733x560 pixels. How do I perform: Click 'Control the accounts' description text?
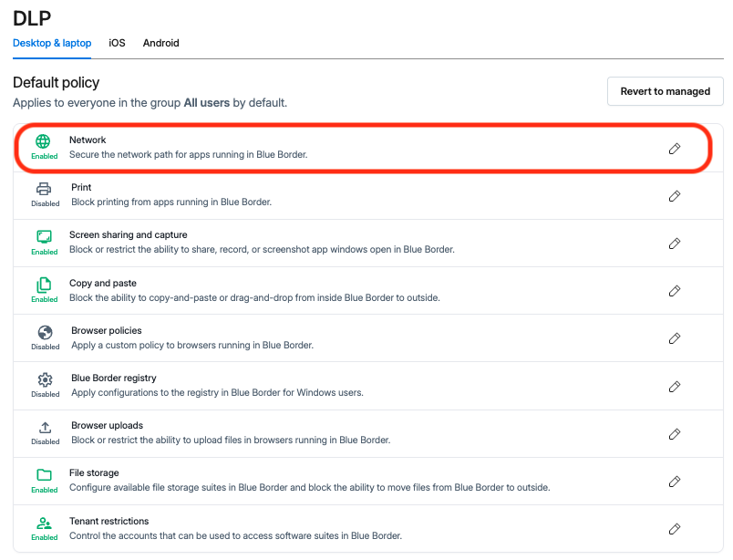click(x=235, y=535)
